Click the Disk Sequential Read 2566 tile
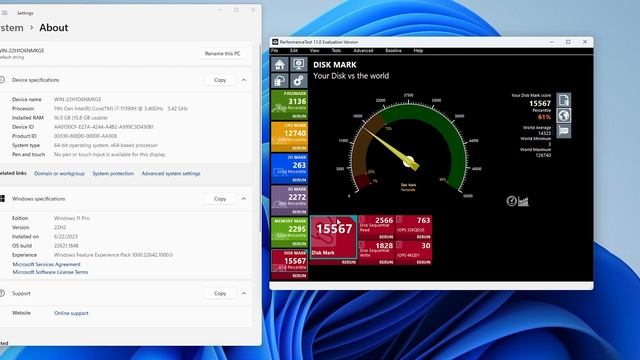Screen dimensions: 640x360 pyautogui.click(x=376, y=225)
